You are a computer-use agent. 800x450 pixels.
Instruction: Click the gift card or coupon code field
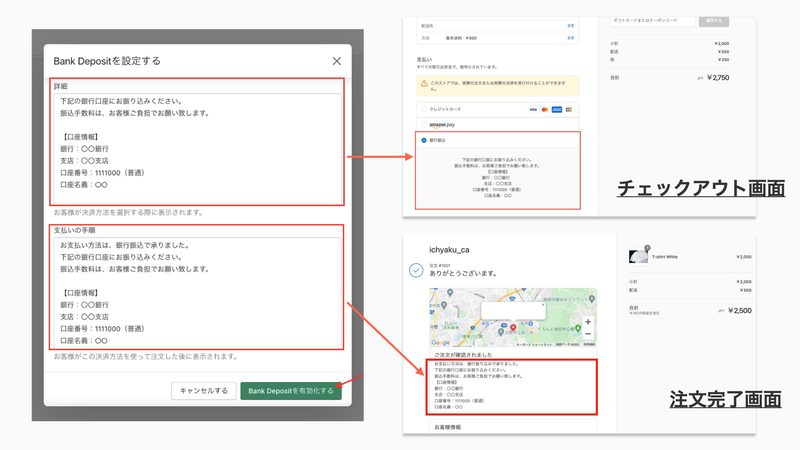[652, 20]
